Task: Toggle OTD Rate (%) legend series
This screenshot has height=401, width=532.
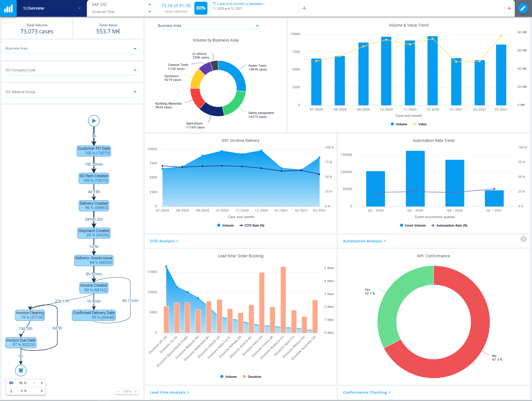Action: click(x=252, y=225)
